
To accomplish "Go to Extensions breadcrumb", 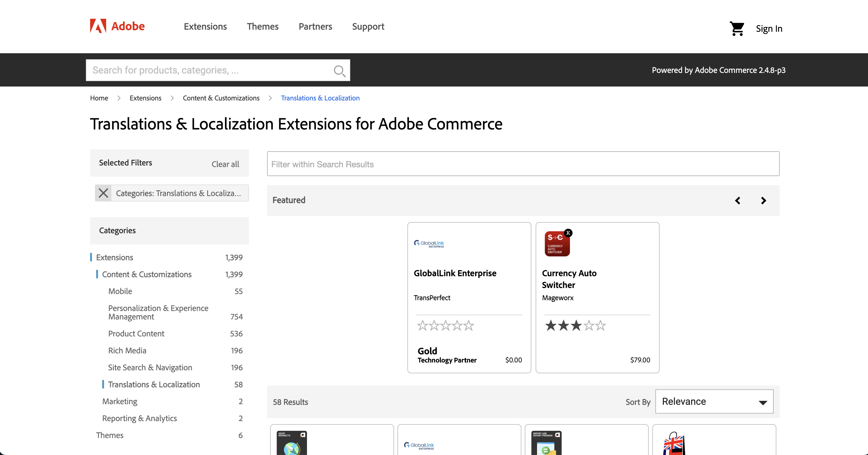I will point(145,98).
